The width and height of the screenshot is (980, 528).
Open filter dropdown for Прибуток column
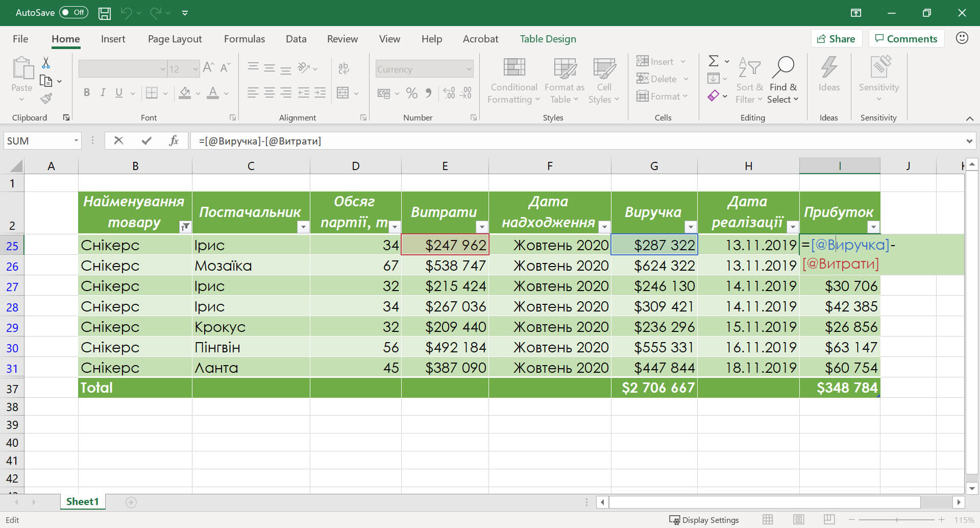coord(873,227)
